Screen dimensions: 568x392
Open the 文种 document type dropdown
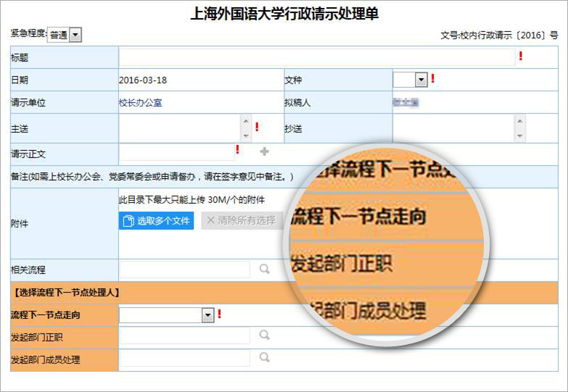pos(411,80)
